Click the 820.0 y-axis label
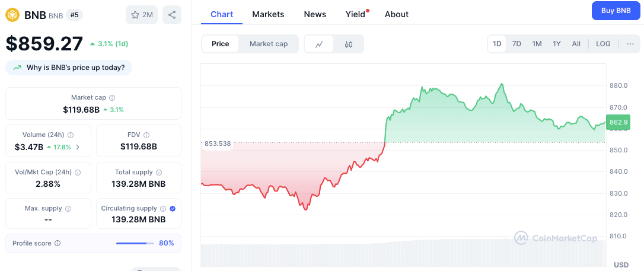 point(619,215)
